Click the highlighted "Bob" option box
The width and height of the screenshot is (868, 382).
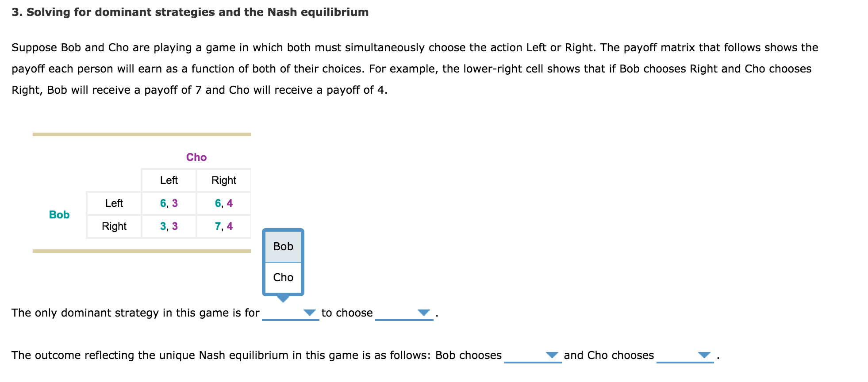283,246
